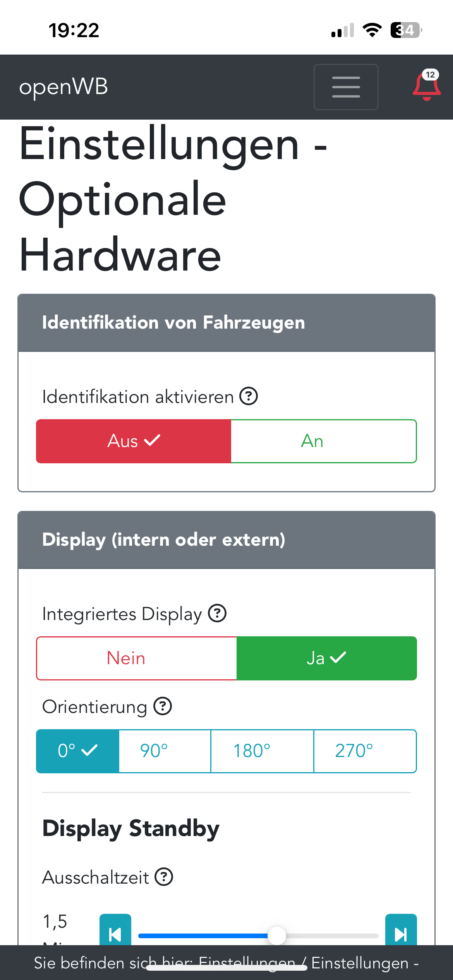Viewport: 453px width, 980px height.
Task: Show help for Ausschaltzeit
Action: (164, 877)
